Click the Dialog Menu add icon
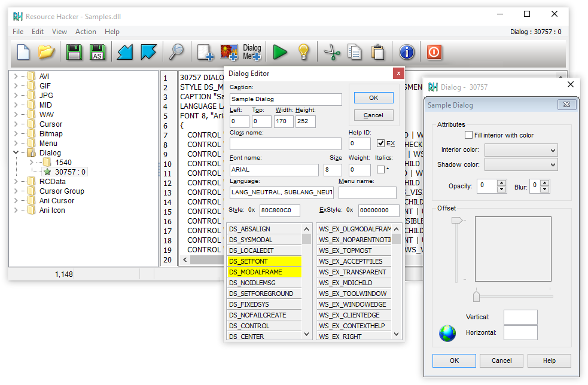This screenshot has width=588, height=385. [x=252, y=52]
